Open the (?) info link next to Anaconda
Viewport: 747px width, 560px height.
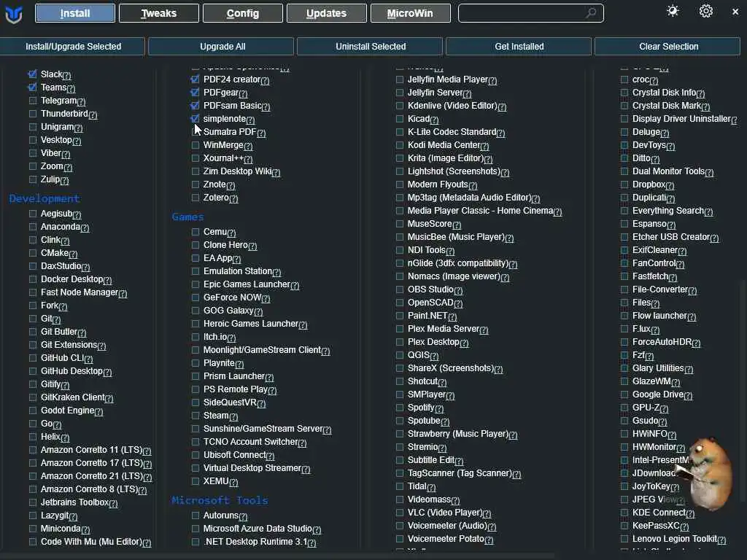click(85, 228)
